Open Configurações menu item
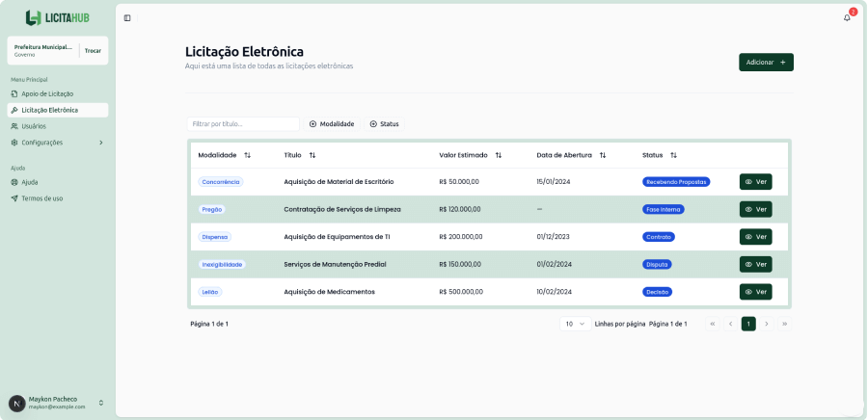This screenshot has height=420, width=868. tap(58, 143)
